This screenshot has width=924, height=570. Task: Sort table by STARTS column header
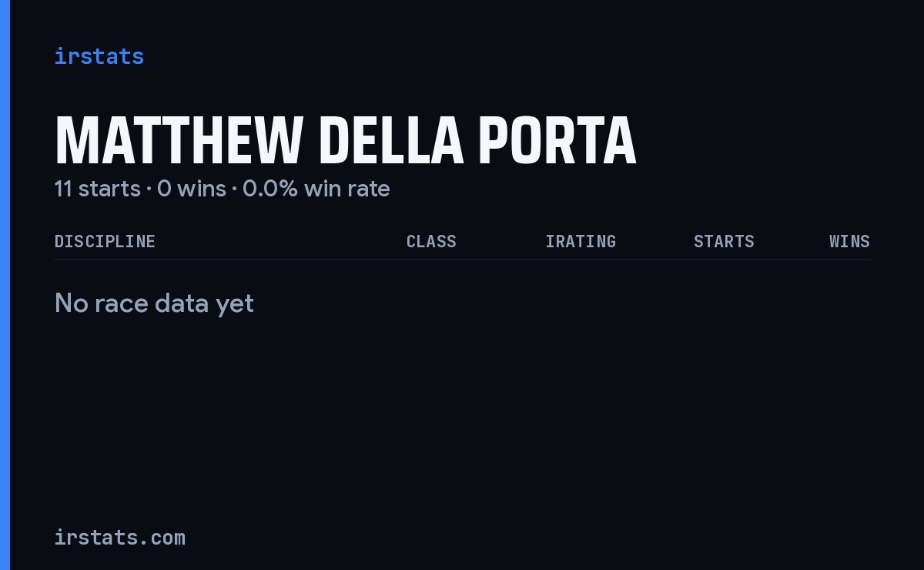pyautogui.click(x=724, y=241)
